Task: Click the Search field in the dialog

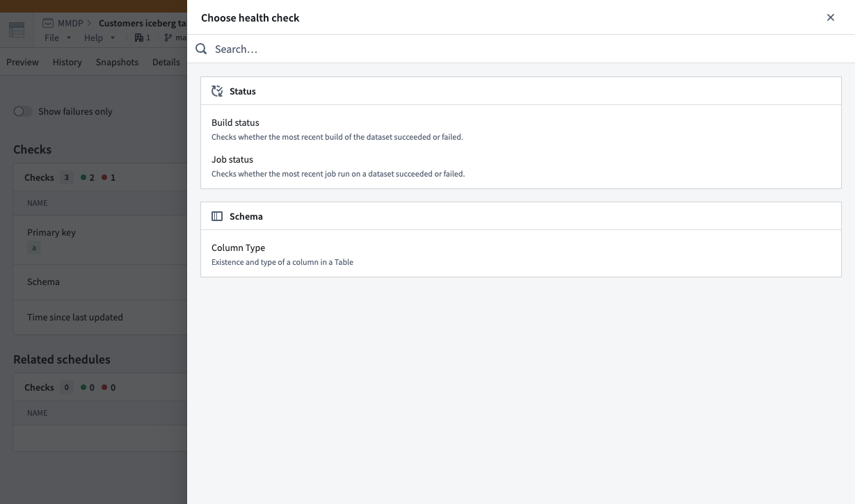Action: point(278,49)
